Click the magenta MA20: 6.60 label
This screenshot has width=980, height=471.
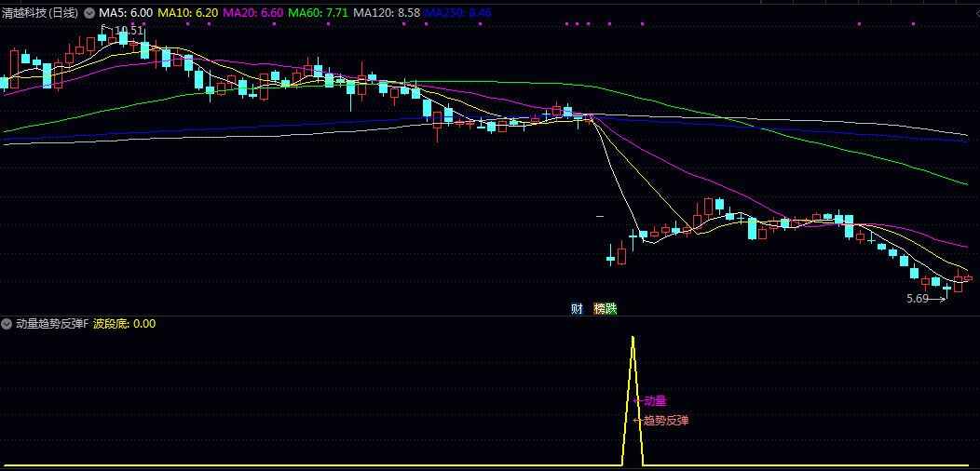point(252,13)
